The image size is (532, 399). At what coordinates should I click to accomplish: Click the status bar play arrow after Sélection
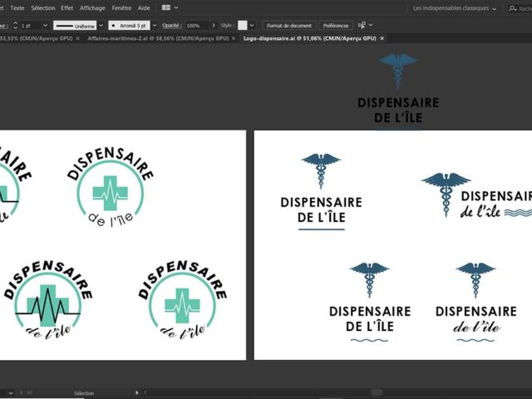[x=137, y=392]
